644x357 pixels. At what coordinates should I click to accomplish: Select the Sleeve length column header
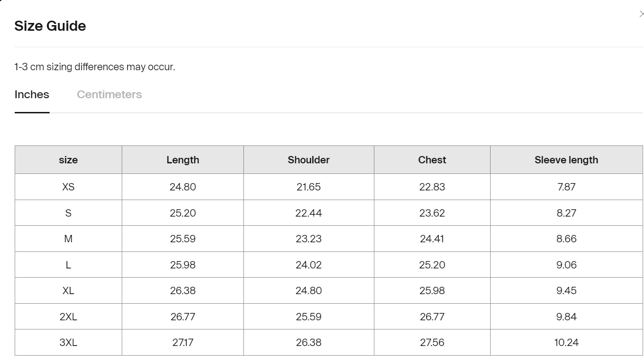pos(566,160)
